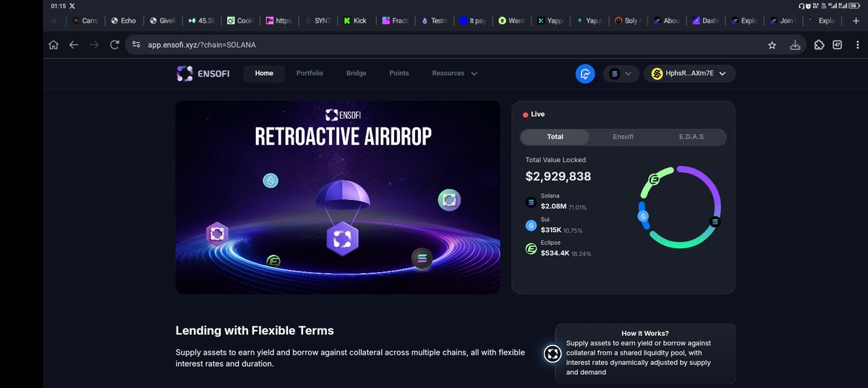Click the green Eclipse coin in the banner
The image size is (868, 388).
point(273,261)
